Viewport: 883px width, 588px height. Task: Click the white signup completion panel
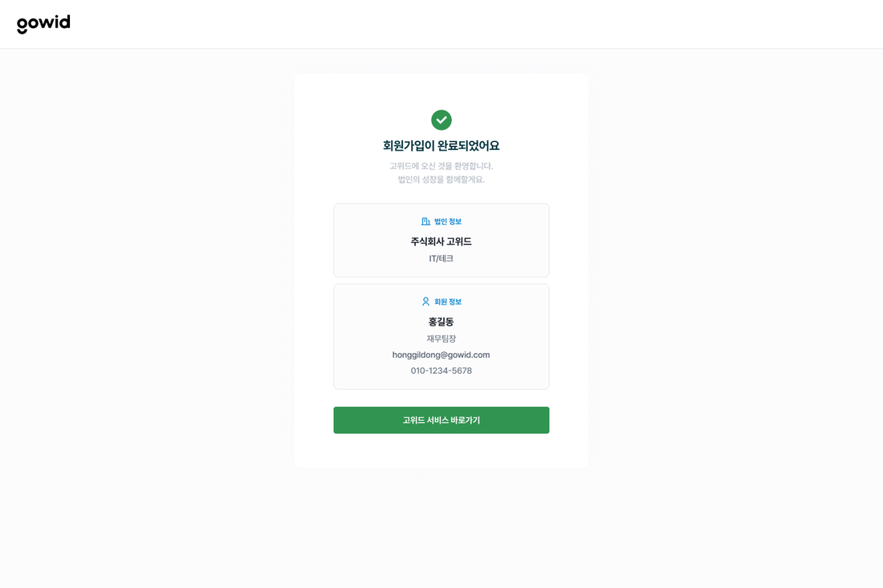point(441,270)
